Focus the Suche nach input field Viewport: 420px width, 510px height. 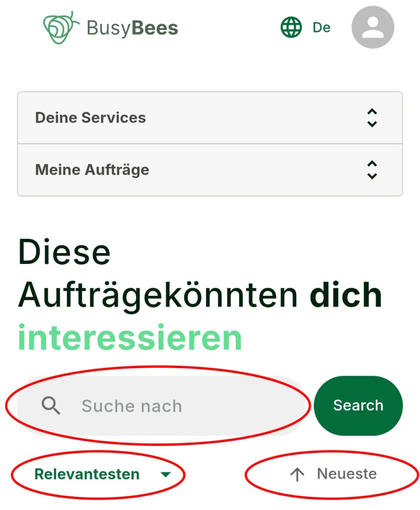click(x=161, y=405)
